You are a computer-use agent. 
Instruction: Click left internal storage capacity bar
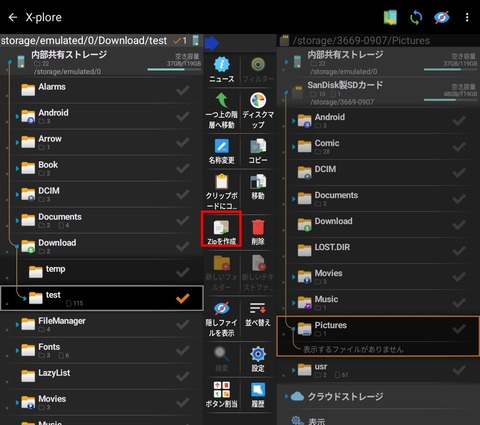[x=174, y=70]
